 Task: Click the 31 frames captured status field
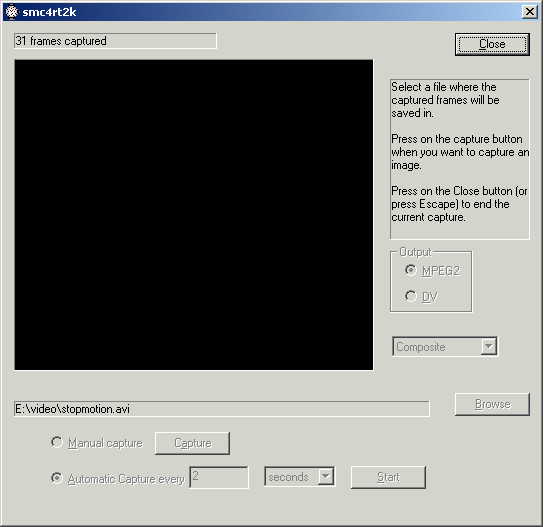coord(115,41)
